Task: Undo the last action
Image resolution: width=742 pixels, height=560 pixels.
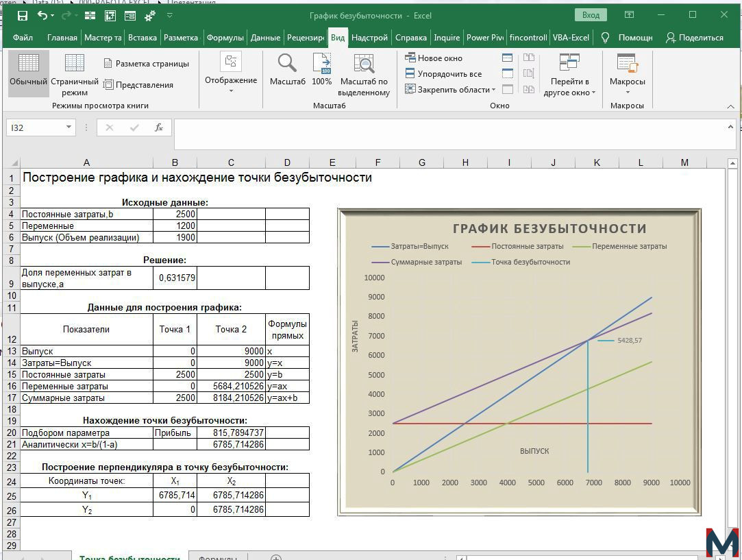Action: [x=42, y=16]
